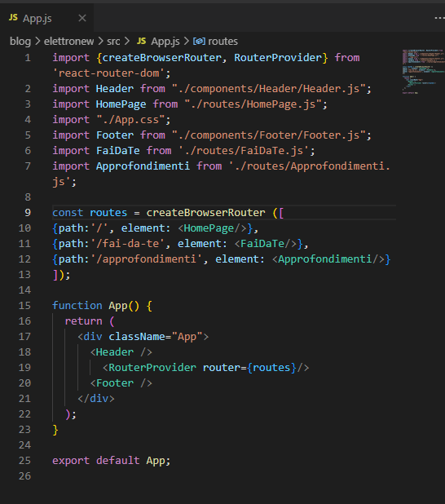
Task: Click line number 1 in the gutter
Action: pos(28,58)
